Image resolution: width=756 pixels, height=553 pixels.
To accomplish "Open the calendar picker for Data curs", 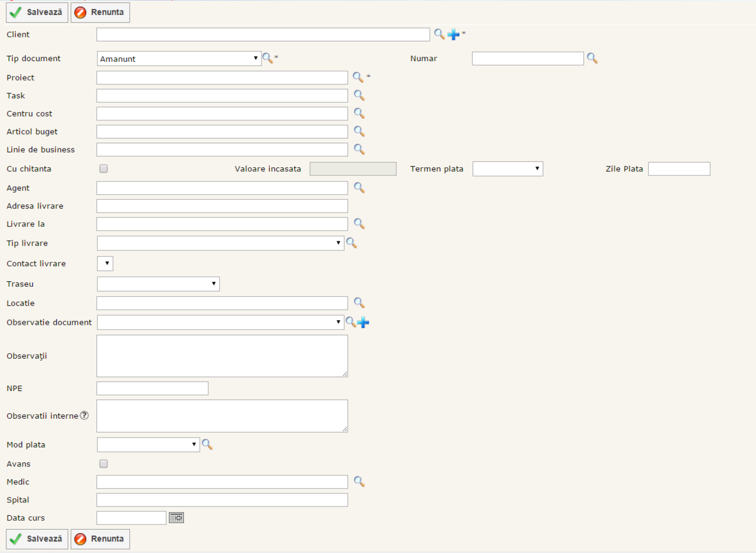I will 176,518.
